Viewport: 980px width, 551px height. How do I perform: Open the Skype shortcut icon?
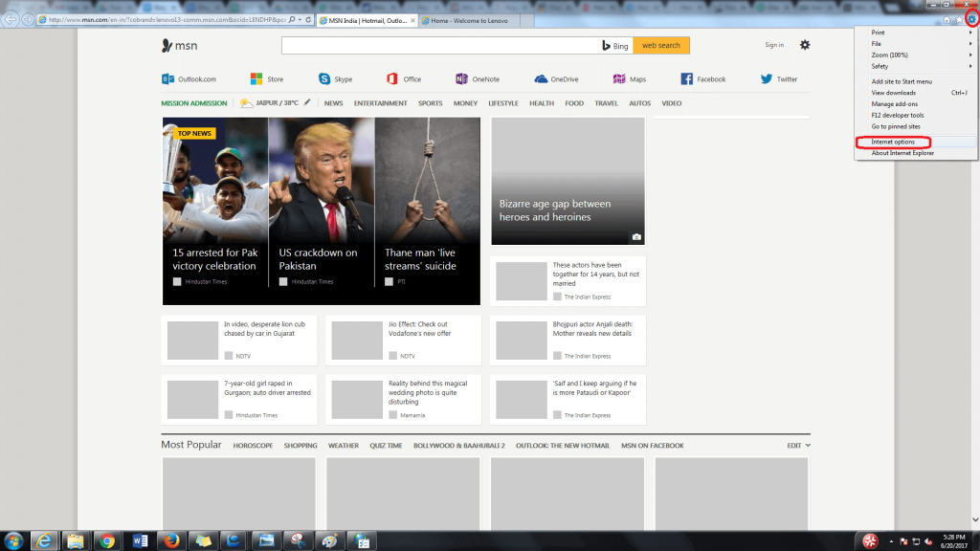[x=324, y=78]
